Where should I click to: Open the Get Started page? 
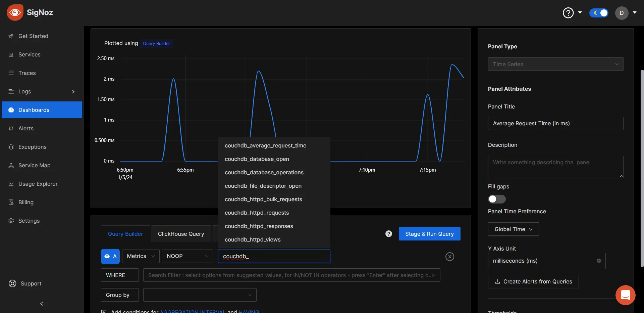tap(42, 36)
